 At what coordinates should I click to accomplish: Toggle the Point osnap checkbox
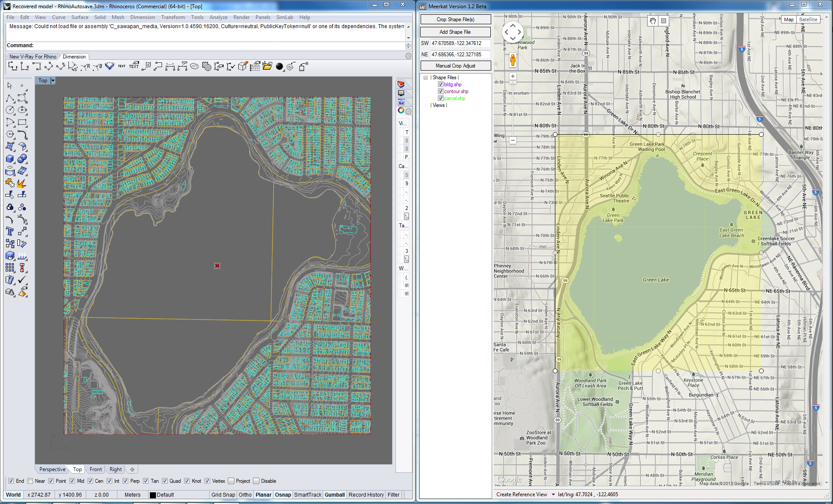coord(51,481)
